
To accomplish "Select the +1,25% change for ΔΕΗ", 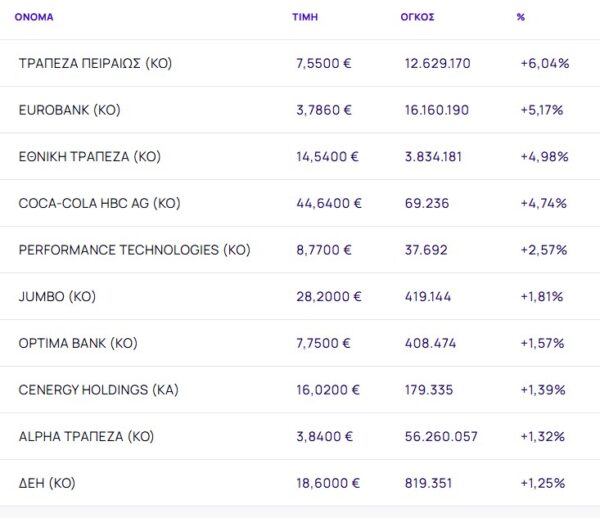I will coord(543,483).
